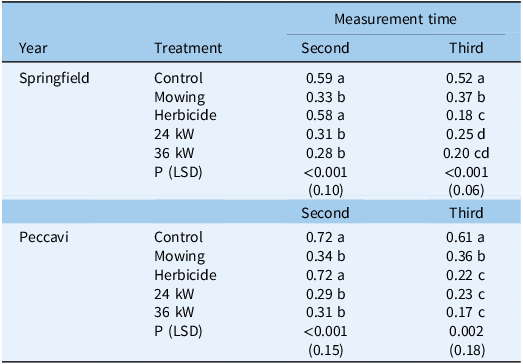Click Springfield LSD value (0.06)
This screenshot has height=364, width=523.
tap(466, 190)
